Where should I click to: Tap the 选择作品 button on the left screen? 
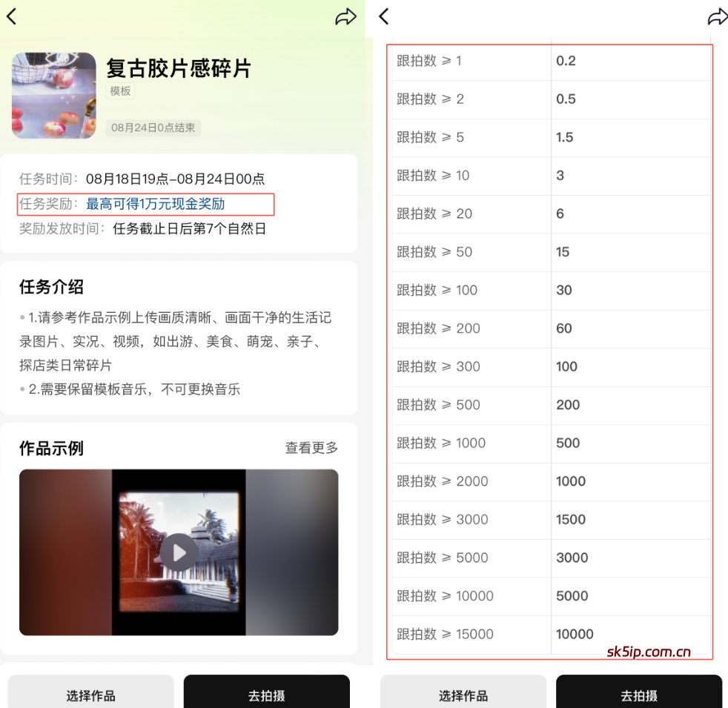(x=90, y=695)
